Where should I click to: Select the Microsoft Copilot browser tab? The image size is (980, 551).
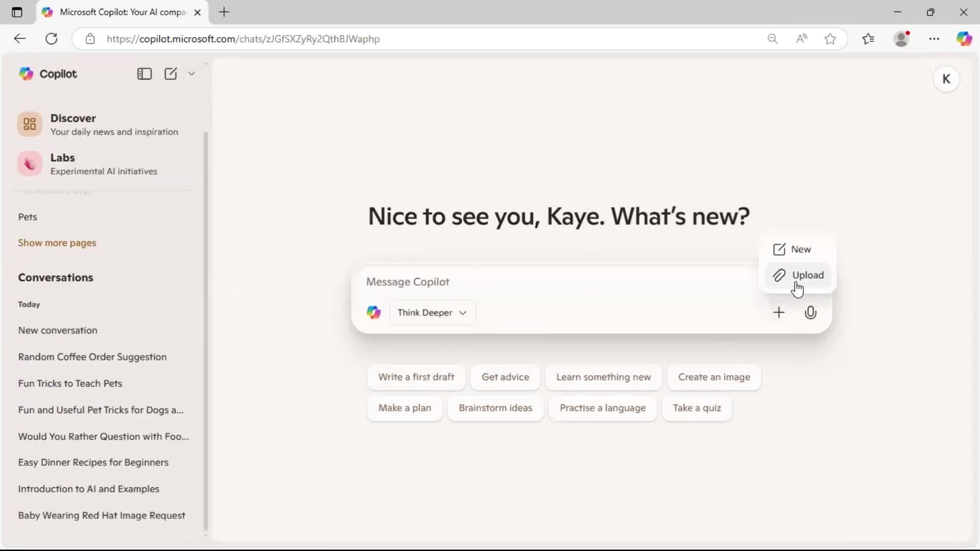pyautogui.click(x=122, y=12)
